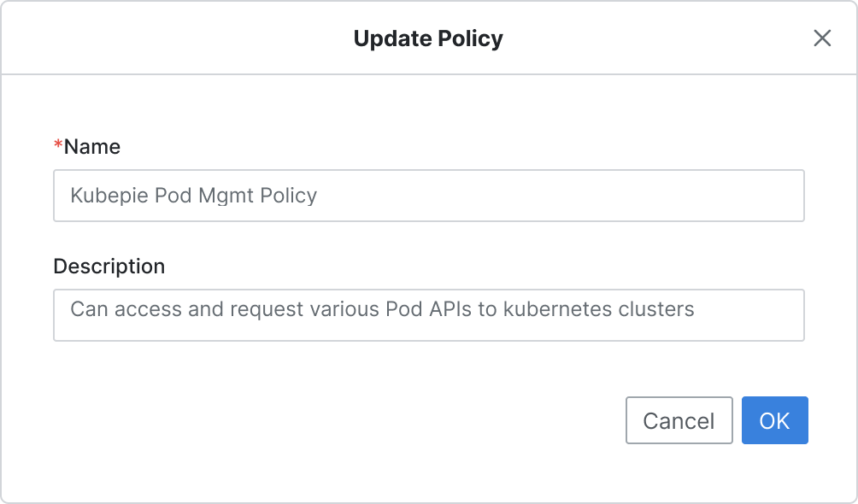Click the Update Policy dialog title
Screen dimensions: 858x504
[428, 38]
